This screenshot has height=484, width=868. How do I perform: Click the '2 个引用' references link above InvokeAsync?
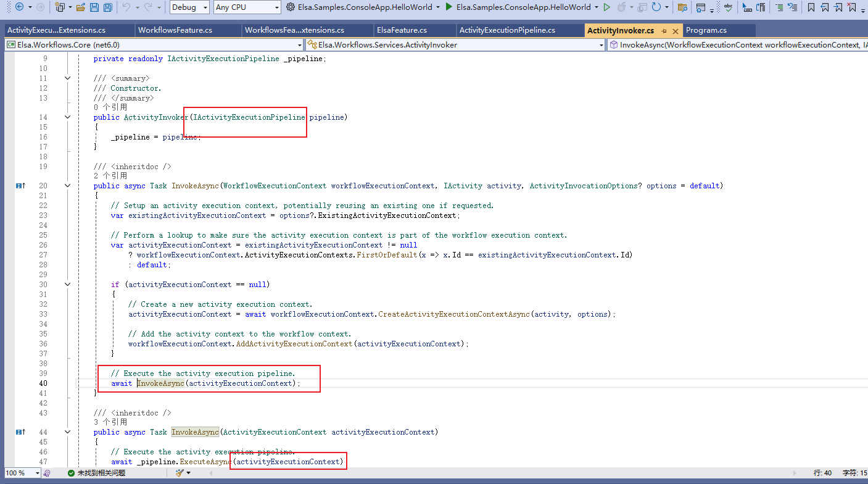coord(110,176)
